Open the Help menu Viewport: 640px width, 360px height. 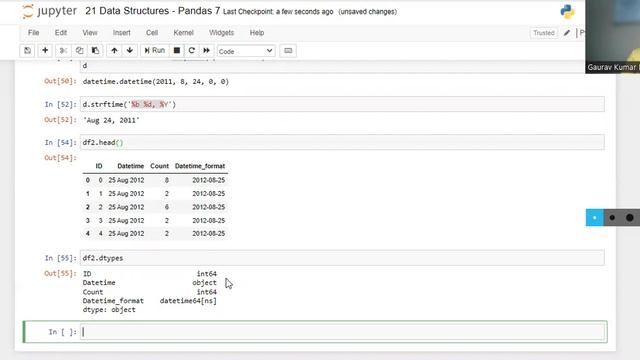(257, 33)
